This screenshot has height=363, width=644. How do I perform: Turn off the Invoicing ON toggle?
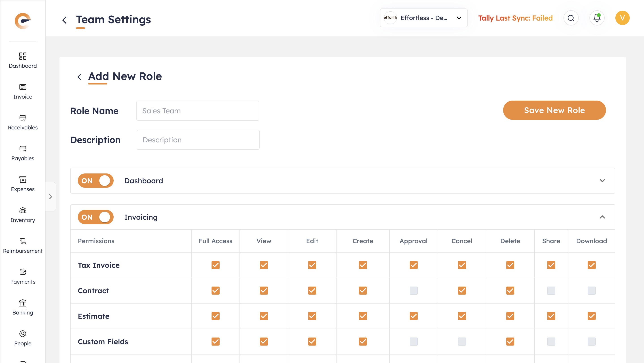tap(95, 217)
